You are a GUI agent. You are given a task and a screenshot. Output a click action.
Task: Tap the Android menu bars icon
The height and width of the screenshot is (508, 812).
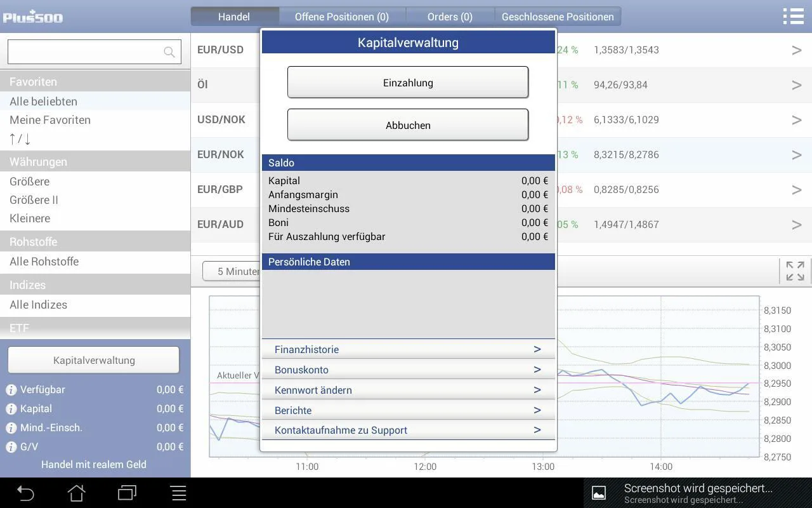(179, 493)
